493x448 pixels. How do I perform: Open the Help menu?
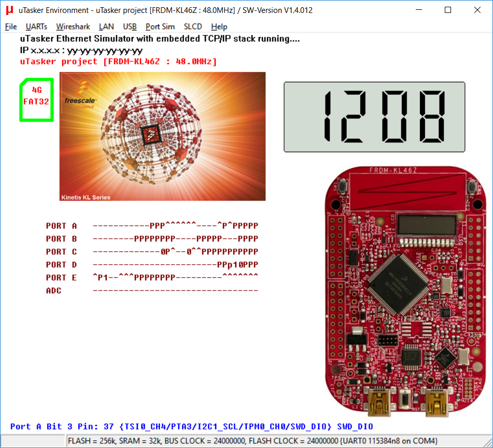coord(219,27)
